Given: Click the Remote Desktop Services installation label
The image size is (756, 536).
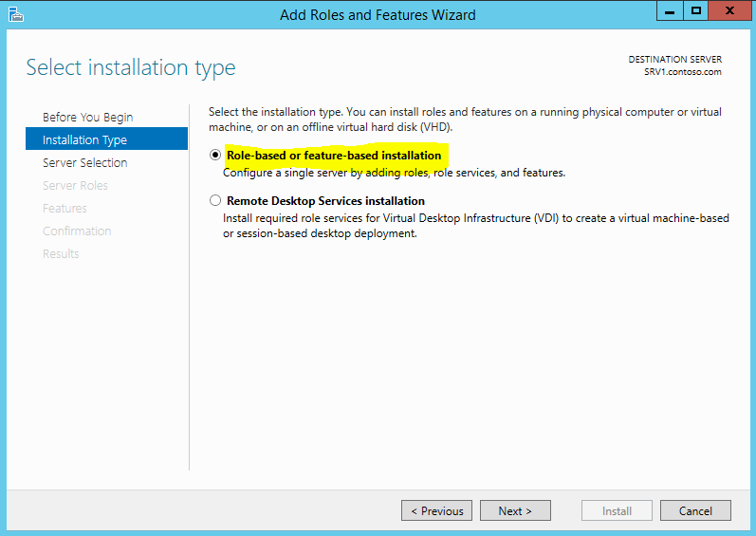Looking at the screenshot, I should pyautogui.click(x=325, y=200).
